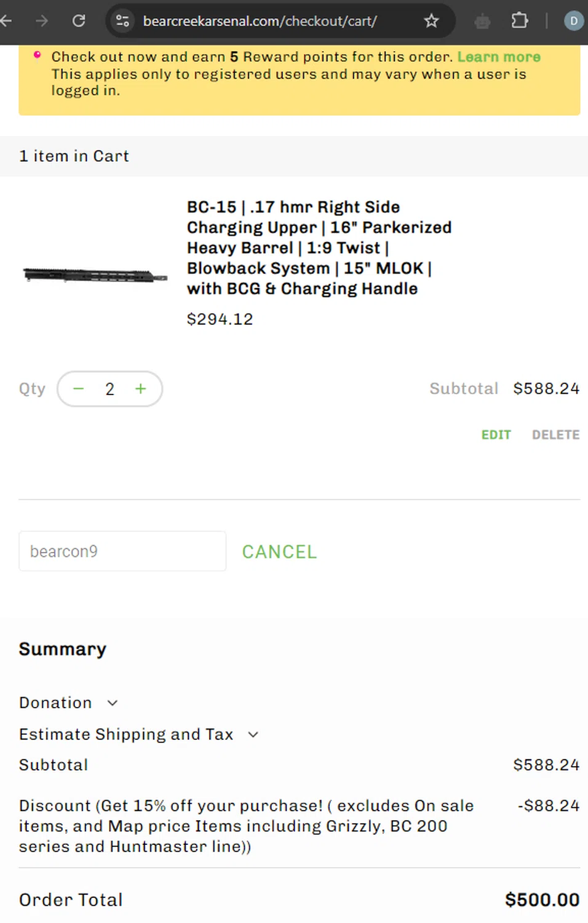Bookmark this page with the star icon
This screenshot has width=588, height=923.
tap(431, 21)
